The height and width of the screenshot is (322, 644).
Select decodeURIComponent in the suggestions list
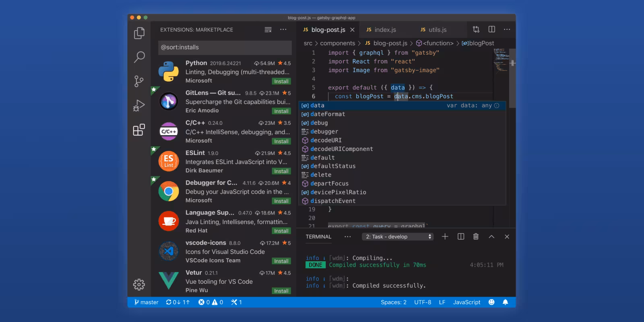pos(402,149)
